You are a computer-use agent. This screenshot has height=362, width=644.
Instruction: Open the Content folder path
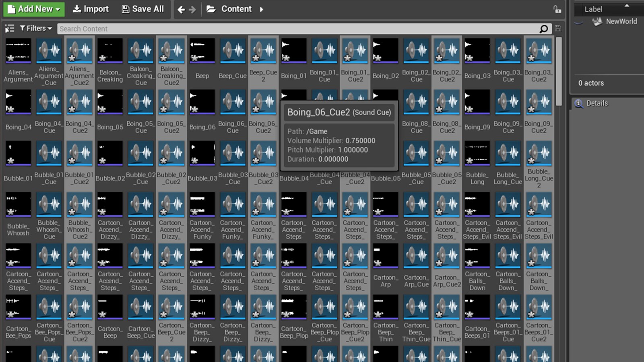tap(229, 9)
